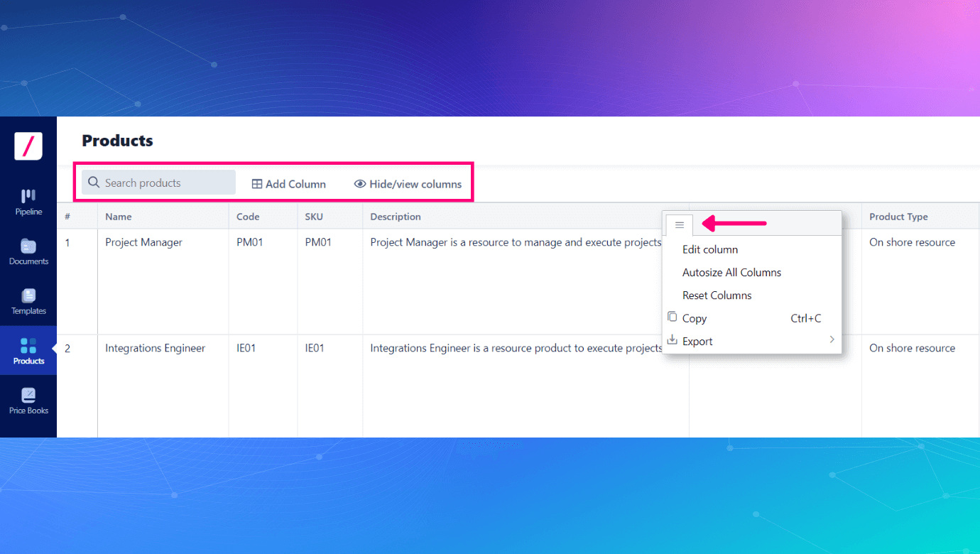The image size is (980, 554).
Task: Expand the Export submenu arrow
Action: pyautogui.click(x=832, y=340)
